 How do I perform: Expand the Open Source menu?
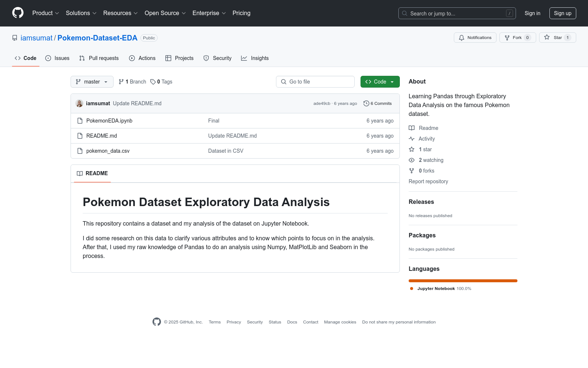(x=165, y=13)
